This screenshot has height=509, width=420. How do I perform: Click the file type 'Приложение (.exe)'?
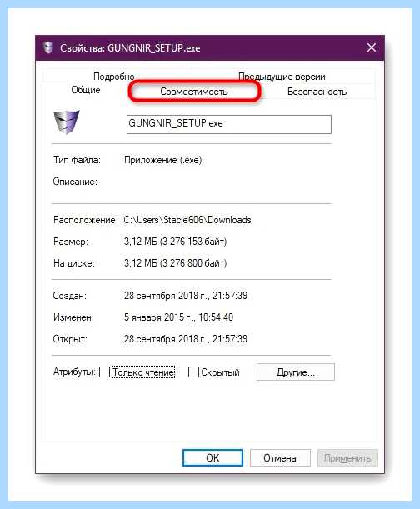click(x=163, y=160)
